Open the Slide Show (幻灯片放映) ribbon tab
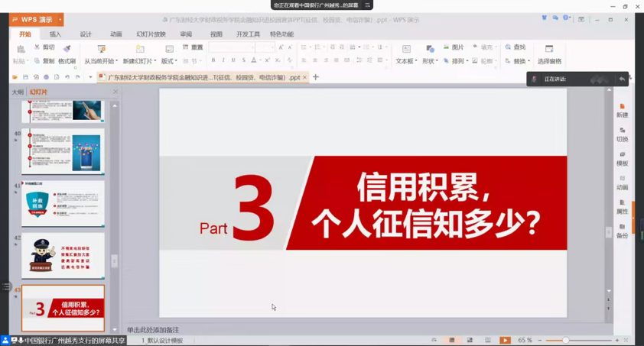Viewport: 644px width, 346px height. pos(151,34)
